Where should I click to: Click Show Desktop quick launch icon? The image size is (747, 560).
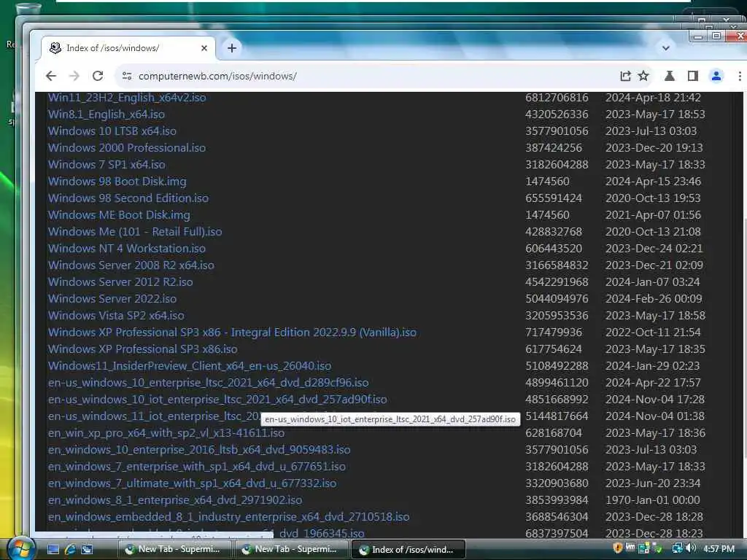[x=53, y=550]
